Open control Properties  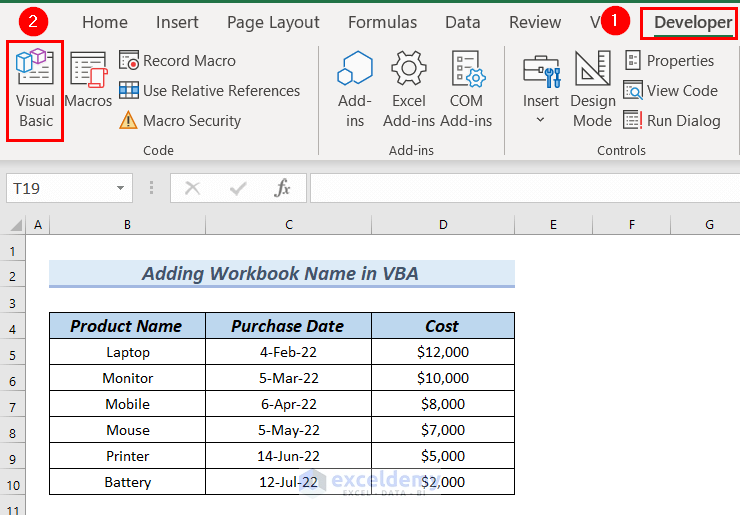[x=669, y=61]
